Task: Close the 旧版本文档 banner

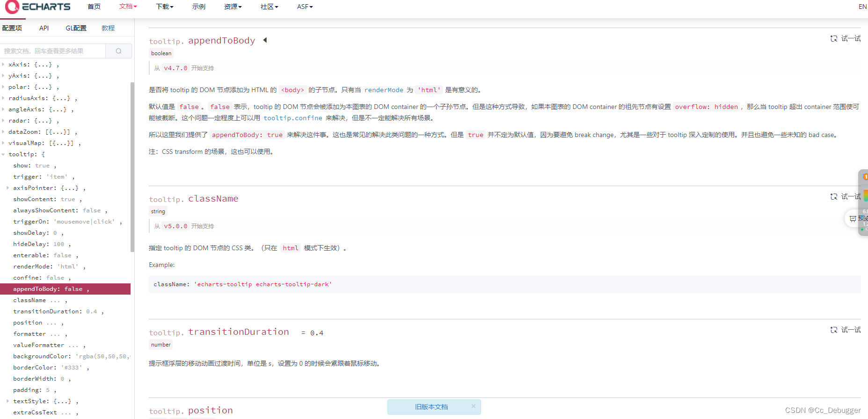Action: [474, 406]
